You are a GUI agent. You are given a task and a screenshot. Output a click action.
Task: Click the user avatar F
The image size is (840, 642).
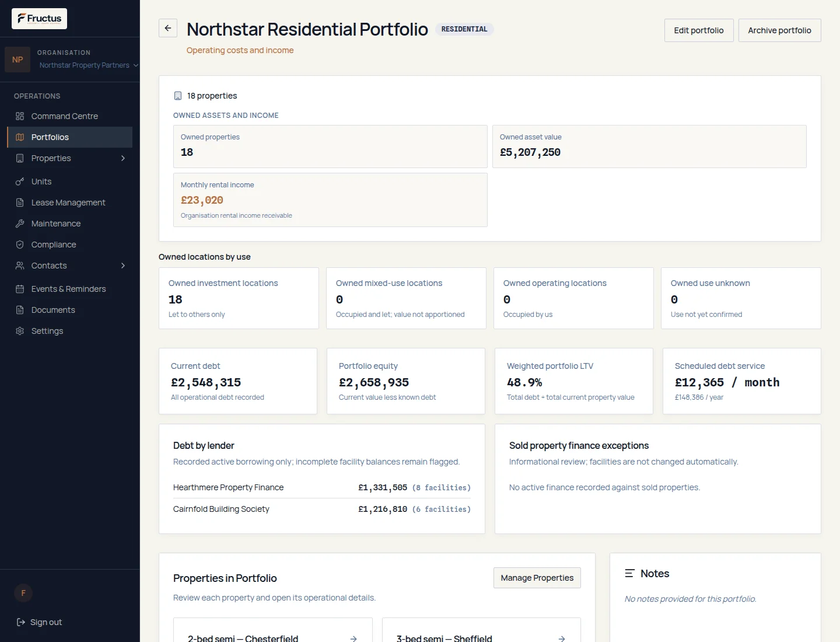[x=23, y=593]
